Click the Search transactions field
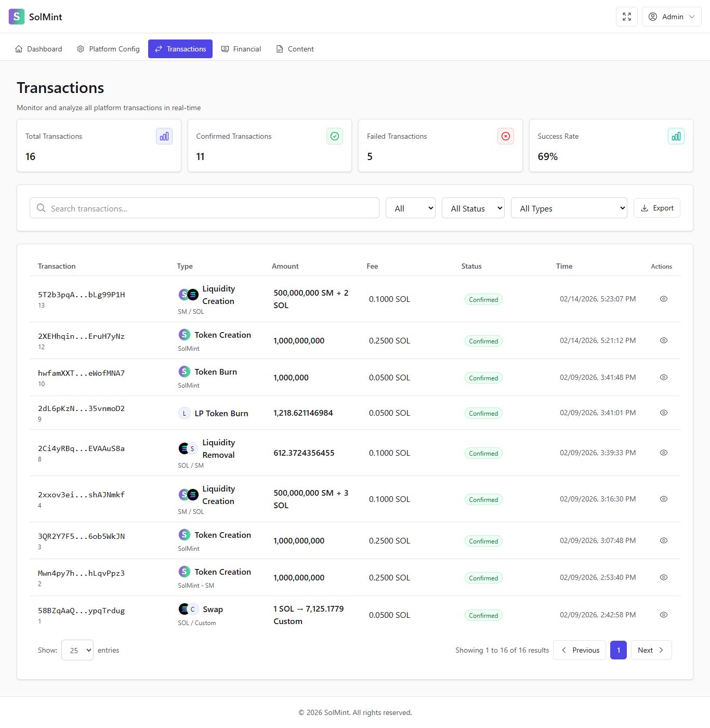710x728 pixels. point(204,208)
